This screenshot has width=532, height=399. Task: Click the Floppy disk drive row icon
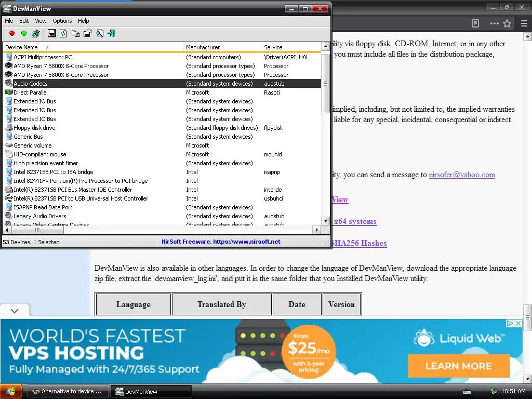pos(9,128)
